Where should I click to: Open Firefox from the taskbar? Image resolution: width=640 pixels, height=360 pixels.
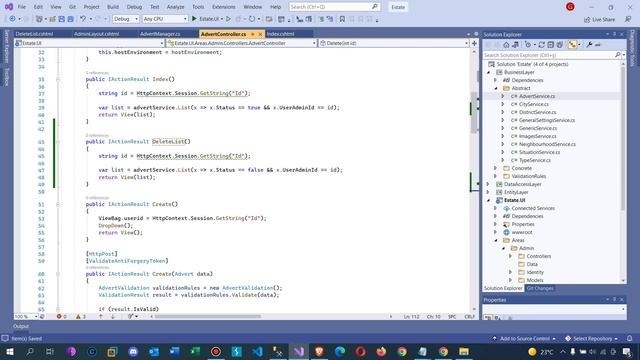pos(381,351)
